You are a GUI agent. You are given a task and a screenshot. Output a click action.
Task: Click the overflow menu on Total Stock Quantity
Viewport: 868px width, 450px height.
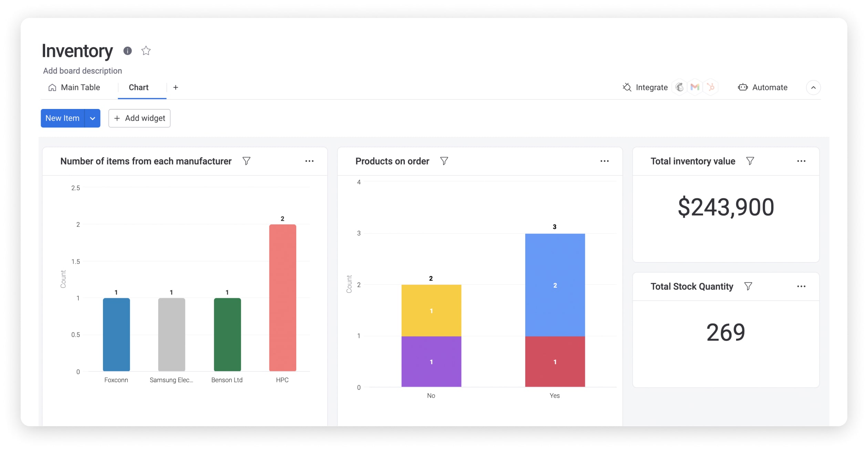point(801,287)
